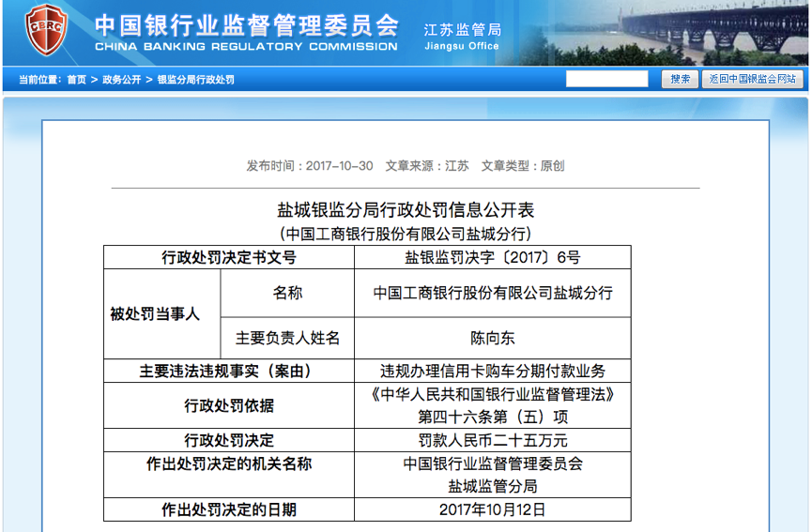
Task: Select 盐城监管分局 text
Action: click(x=493, y=486)
